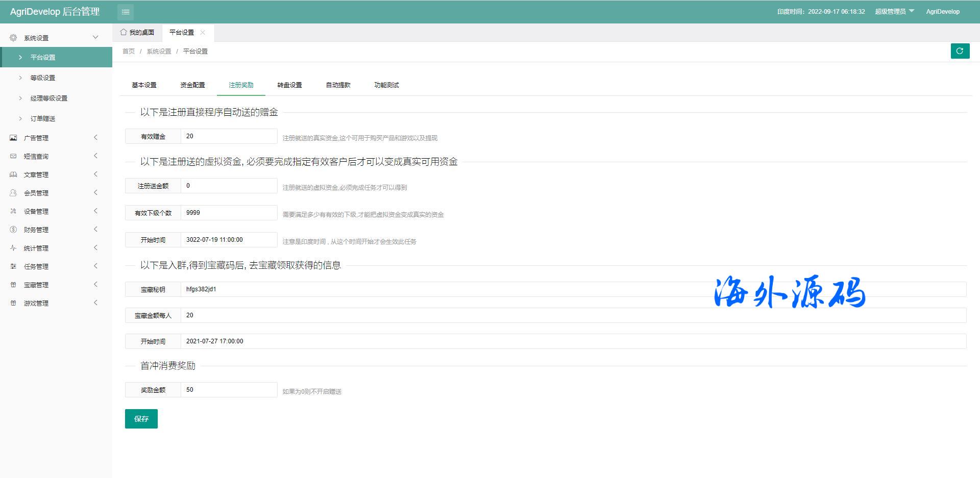Viewport: 980px width, 478px height.
Task: Switch to the 资金配置 tab
Action: pos(192,85)
